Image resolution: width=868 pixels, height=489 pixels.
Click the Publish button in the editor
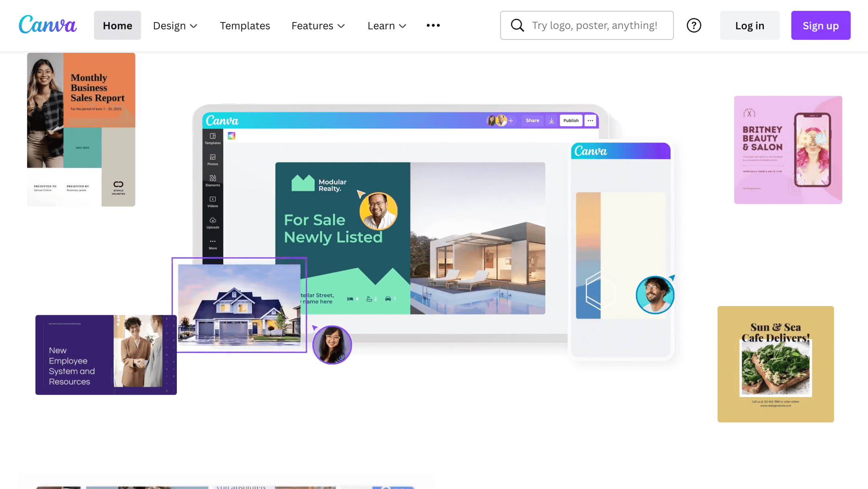(x=571, y=120)
